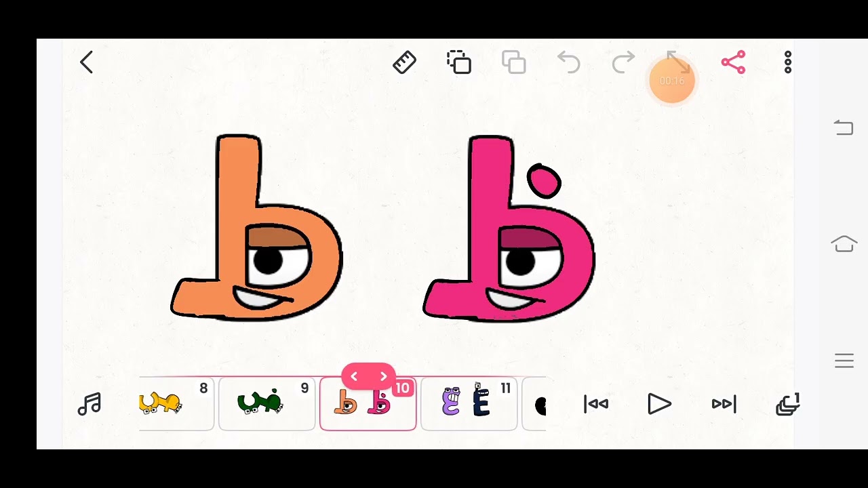Move frame left using pink left chevron
Screen dimensions: 868x488
click(354, 377)
